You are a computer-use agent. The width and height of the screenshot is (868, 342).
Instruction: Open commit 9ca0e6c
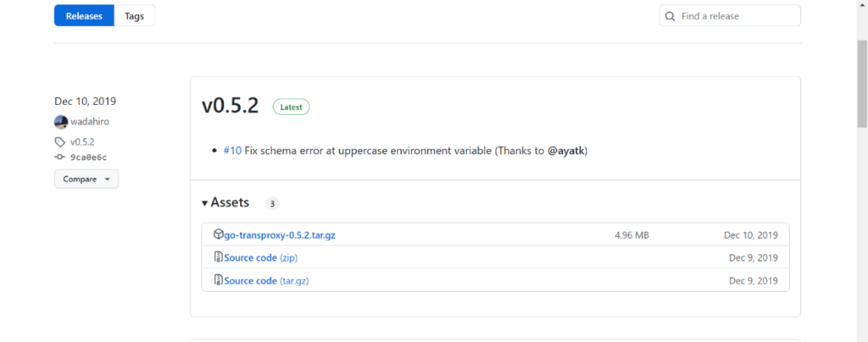tap(88, 157)
